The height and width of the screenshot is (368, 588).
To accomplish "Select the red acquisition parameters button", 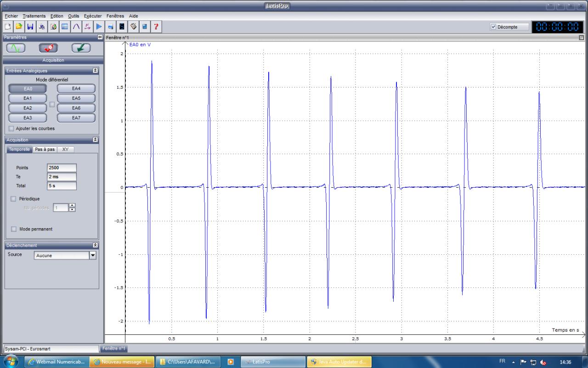I will click(48, 48).
